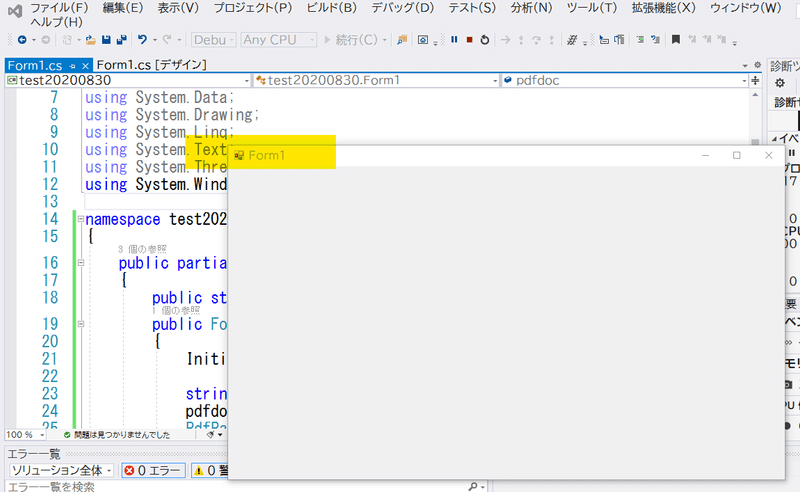Image resolution: width=800 pixels, height=492 pixels.
Task: Click the Next Bookmark icon
Action: (x=707, y=39)
